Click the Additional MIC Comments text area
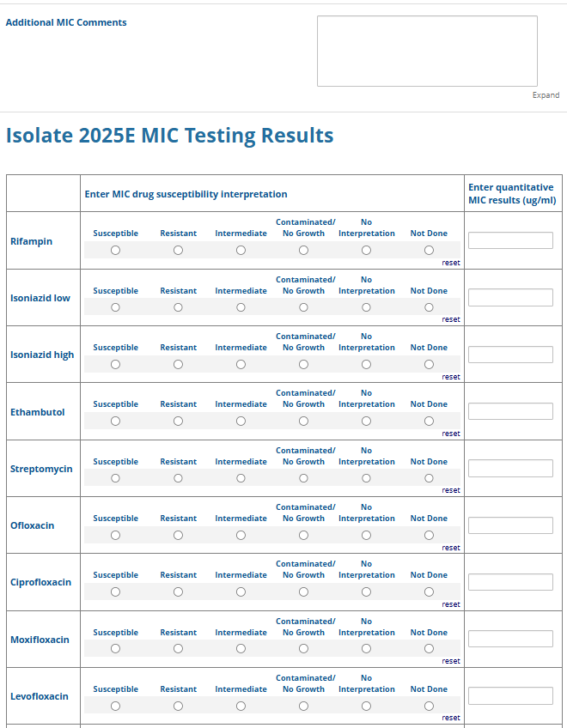 (427, 51)
